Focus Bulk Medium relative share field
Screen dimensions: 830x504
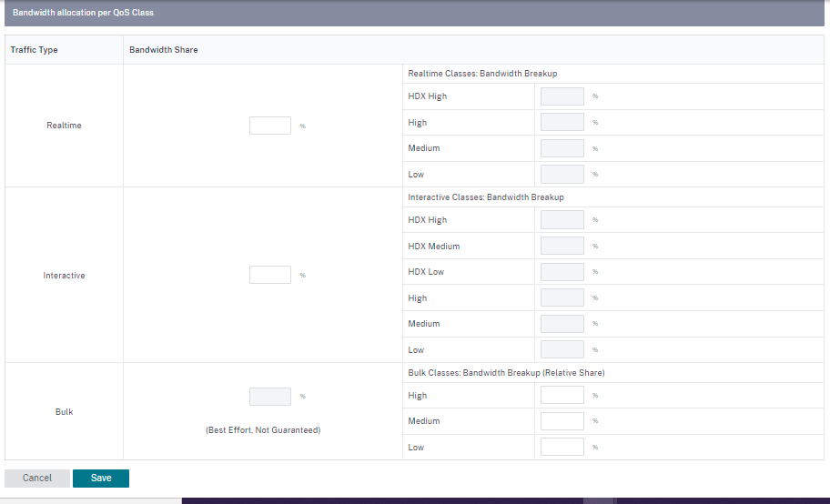click(x=562, y=421)
